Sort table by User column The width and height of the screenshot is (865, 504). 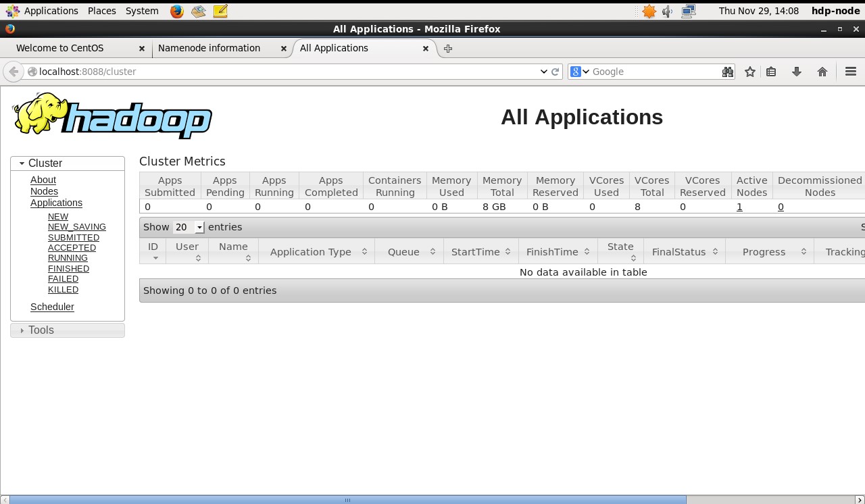187,251
